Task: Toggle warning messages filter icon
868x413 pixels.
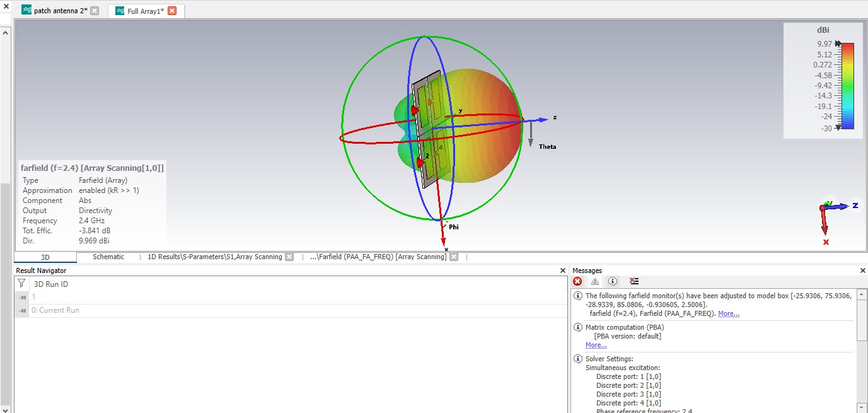Action: click(595, 282)
